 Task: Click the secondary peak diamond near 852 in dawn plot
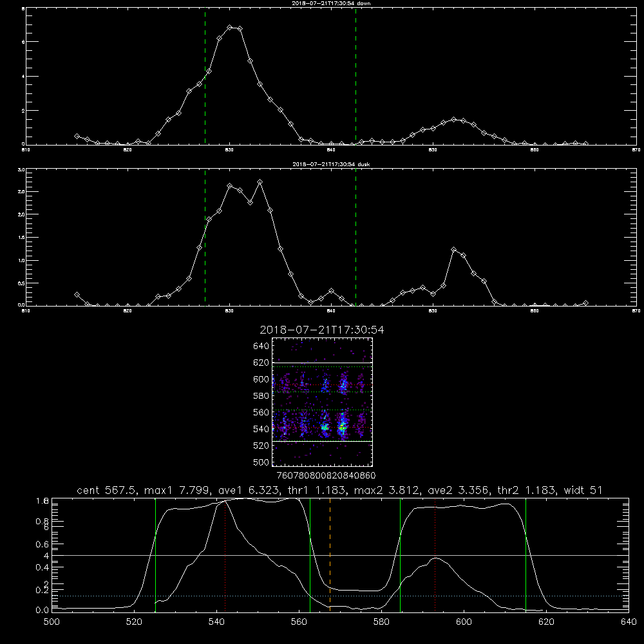453,120
